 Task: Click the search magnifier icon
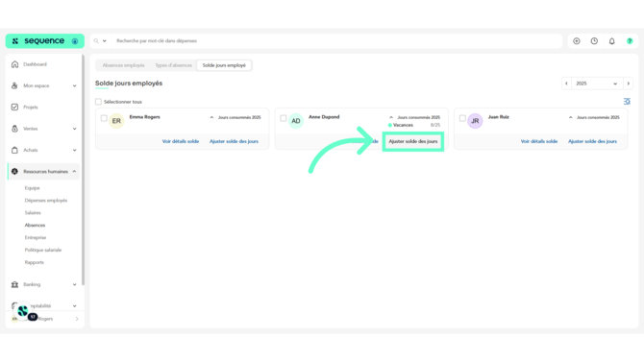[x=96, y=41]
